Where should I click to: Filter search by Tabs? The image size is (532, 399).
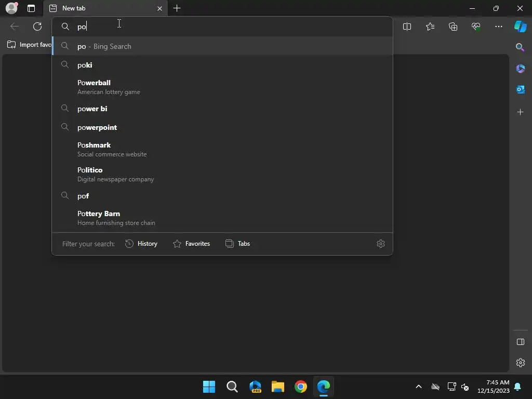[x=237, y=244]
